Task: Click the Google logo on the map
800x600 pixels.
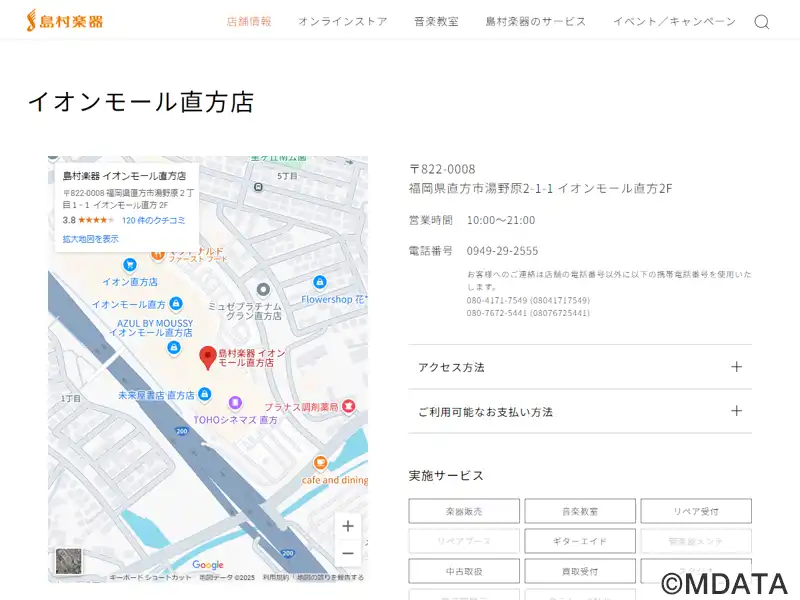Action: point(208,565)
